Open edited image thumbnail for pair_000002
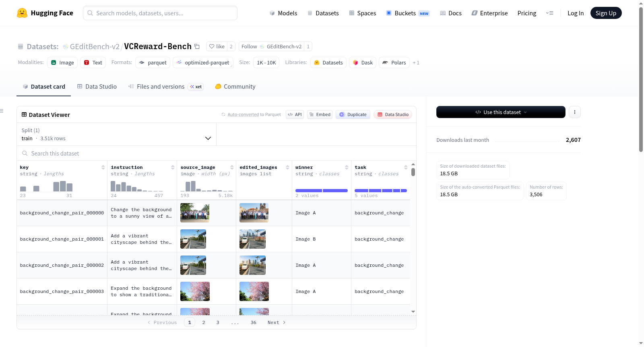 click(x=252, y=265)
